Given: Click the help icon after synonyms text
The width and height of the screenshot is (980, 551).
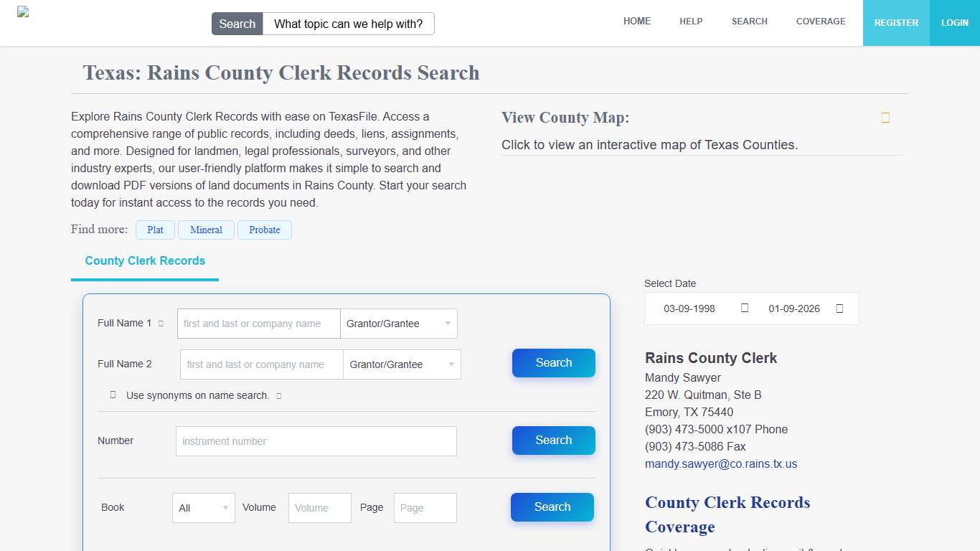Looking at the screenshot, I should click(278, 395).
